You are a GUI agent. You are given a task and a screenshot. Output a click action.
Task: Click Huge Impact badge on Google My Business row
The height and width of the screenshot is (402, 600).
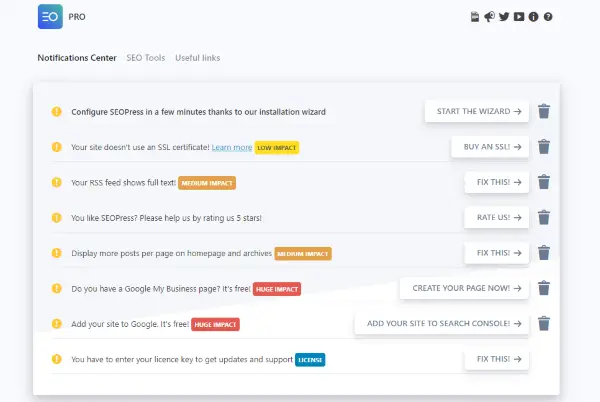pos(277,289)
